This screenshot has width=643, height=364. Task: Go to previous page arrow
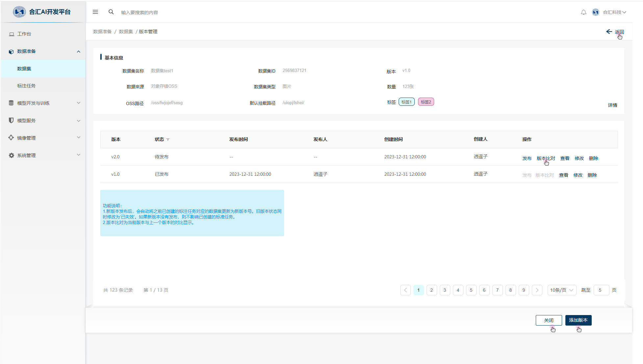coord(406,290)
